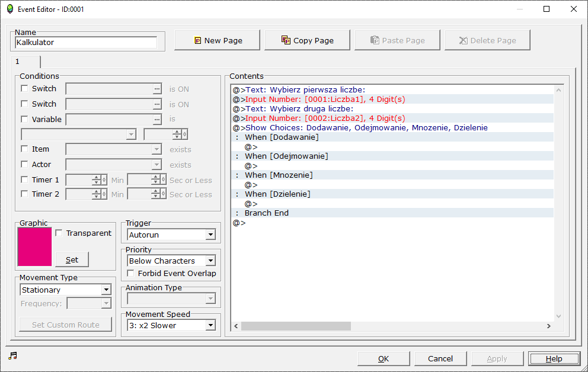Click the Event Editor window app icon
588x372 pixels.
[10, 9]
